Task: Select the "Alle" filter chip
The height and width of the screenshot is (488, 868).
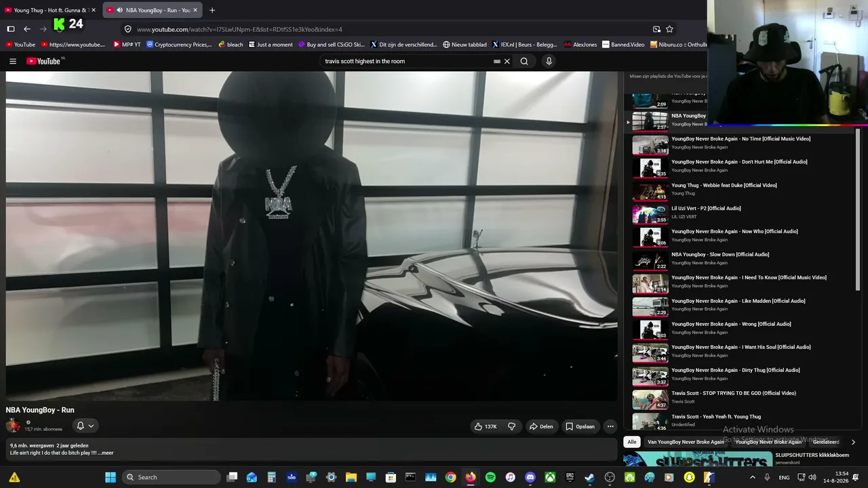Action: coord(632,442)
